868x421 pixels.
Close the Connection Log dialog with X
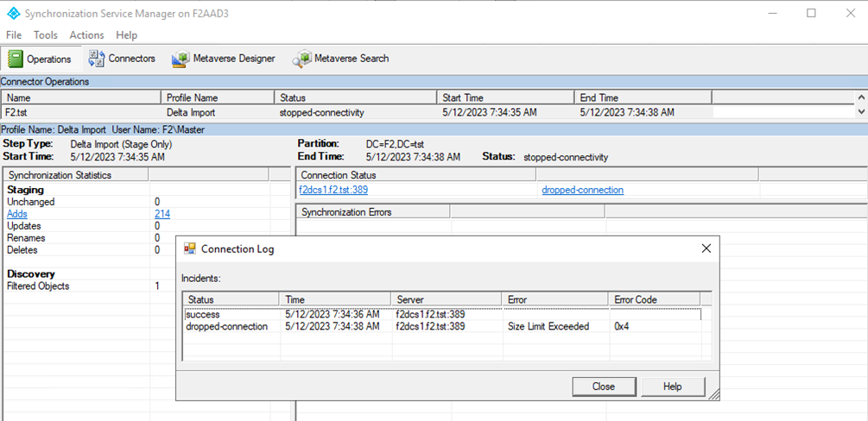point(706,248)
